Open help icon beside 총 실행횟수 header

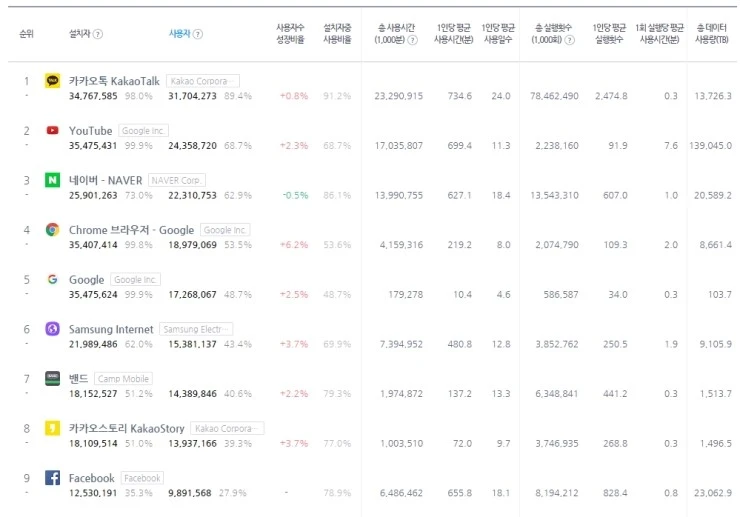[x=570, y=40]
